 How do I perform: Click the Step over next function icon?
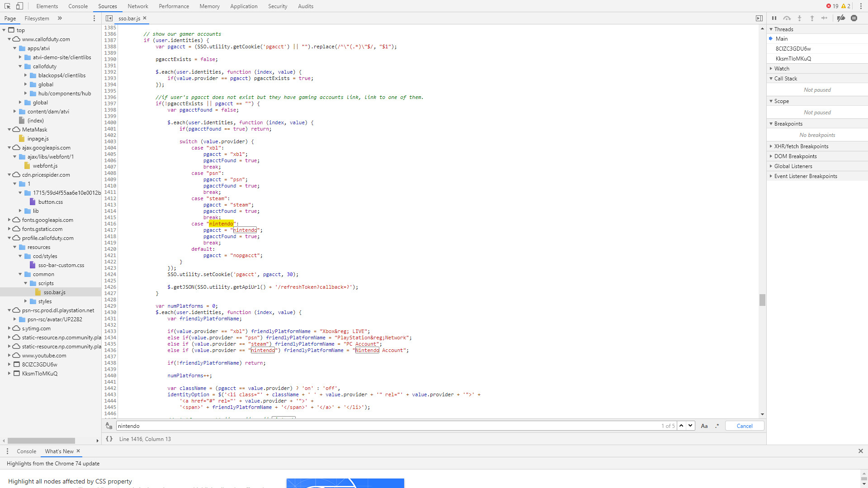787,18
